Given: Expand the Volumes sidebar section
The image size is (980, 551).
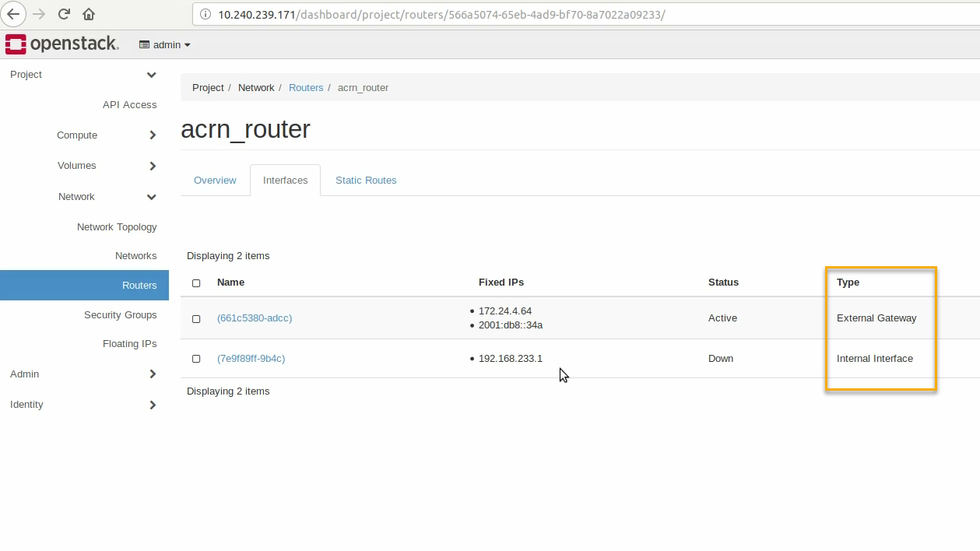Looking at the screenshot, I should tap(107, 166).
